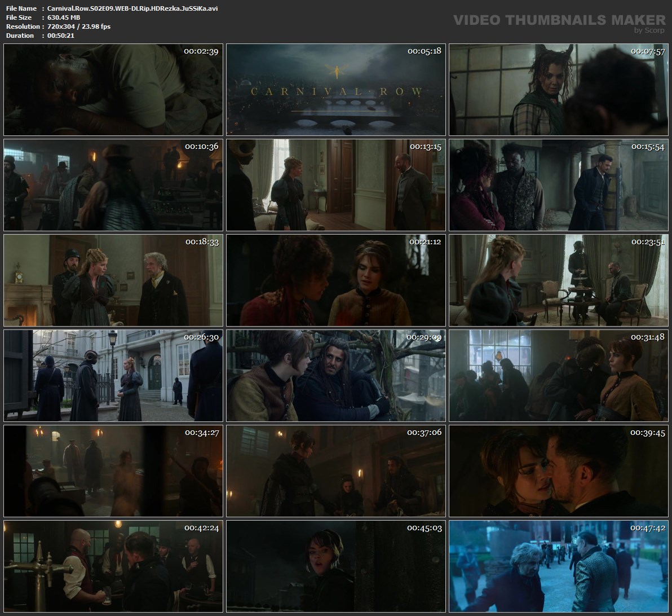Click the street scene thumbnail at 00:26:30

[113, 376]
